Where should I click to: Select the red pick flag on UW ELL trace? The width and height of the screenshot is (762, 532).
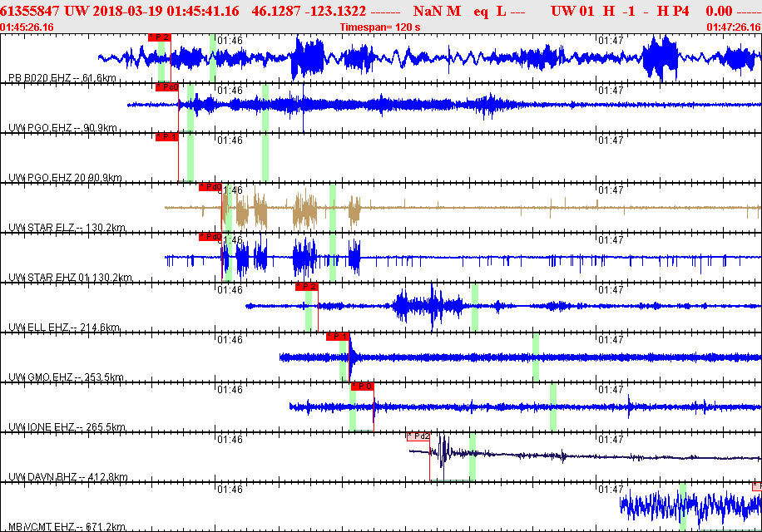coord(306,287)
